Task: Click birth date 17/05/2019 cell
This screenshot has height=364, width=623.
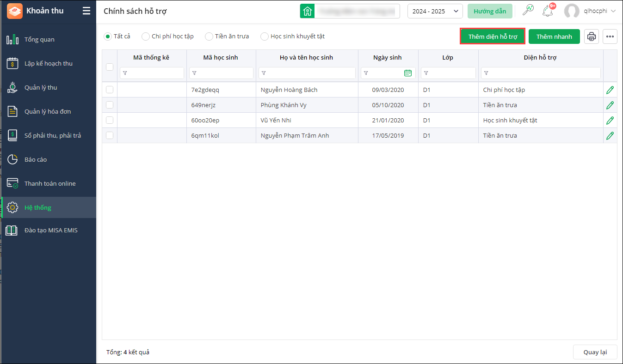Action: tap(388, 135)
